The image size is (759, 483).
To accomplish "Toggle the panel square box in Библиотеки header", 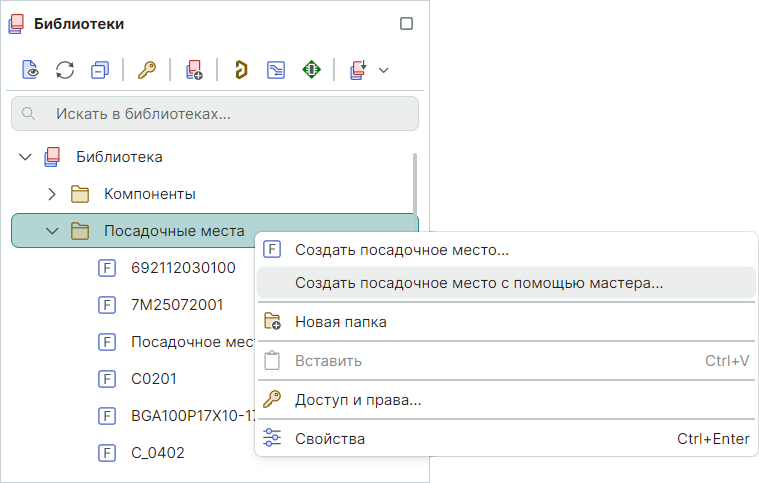I will tap(406, 24).
